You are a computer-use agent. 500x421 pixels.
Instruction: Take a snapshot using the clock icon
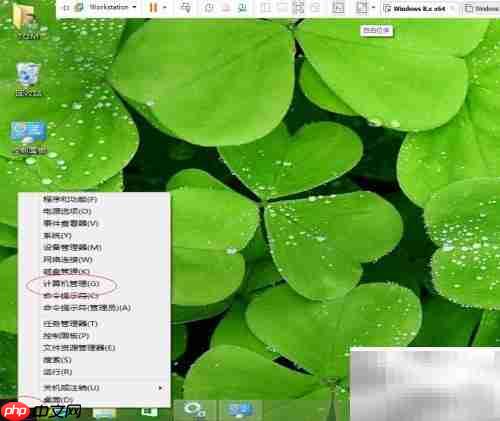click(x=209, y=7)
